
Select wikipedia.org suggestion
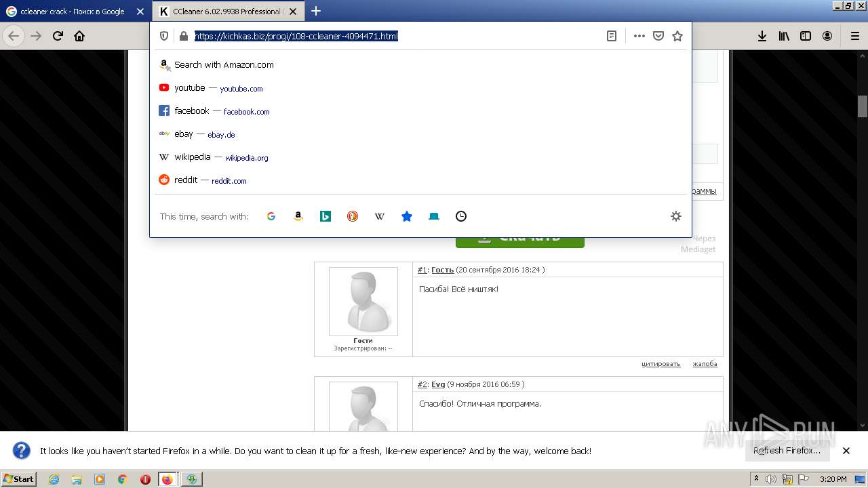pos(420,157)
